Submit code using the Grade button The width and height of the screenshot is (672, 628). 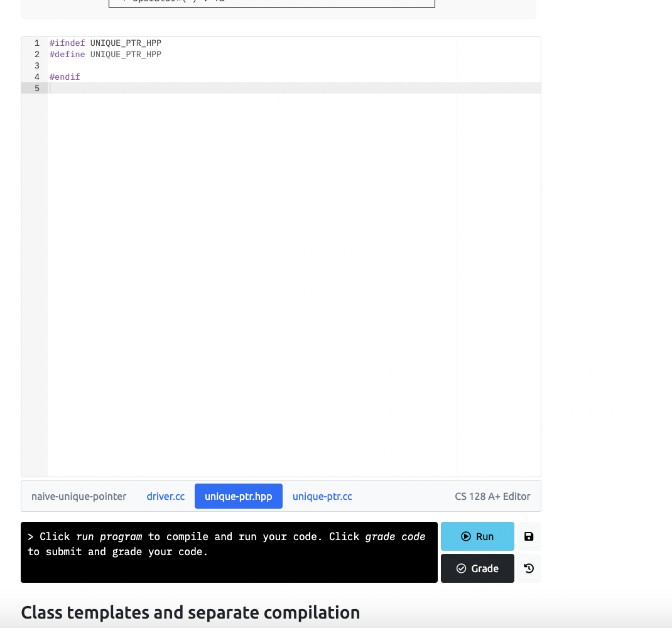477,568
